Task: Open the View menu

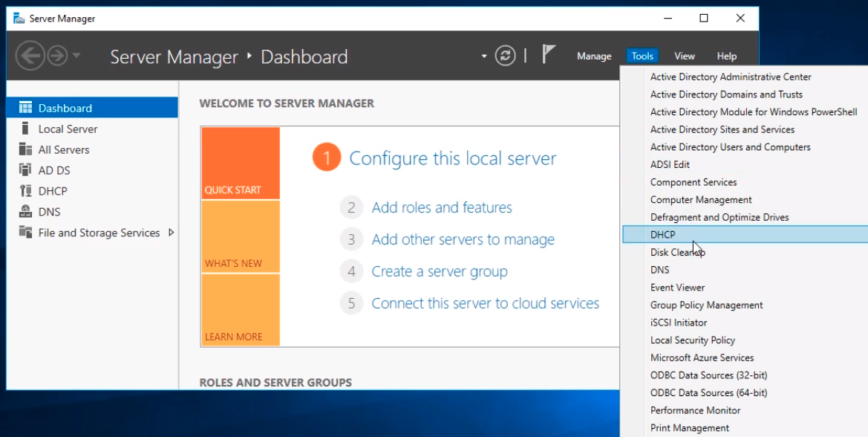Action: click(x=684, y=56)
